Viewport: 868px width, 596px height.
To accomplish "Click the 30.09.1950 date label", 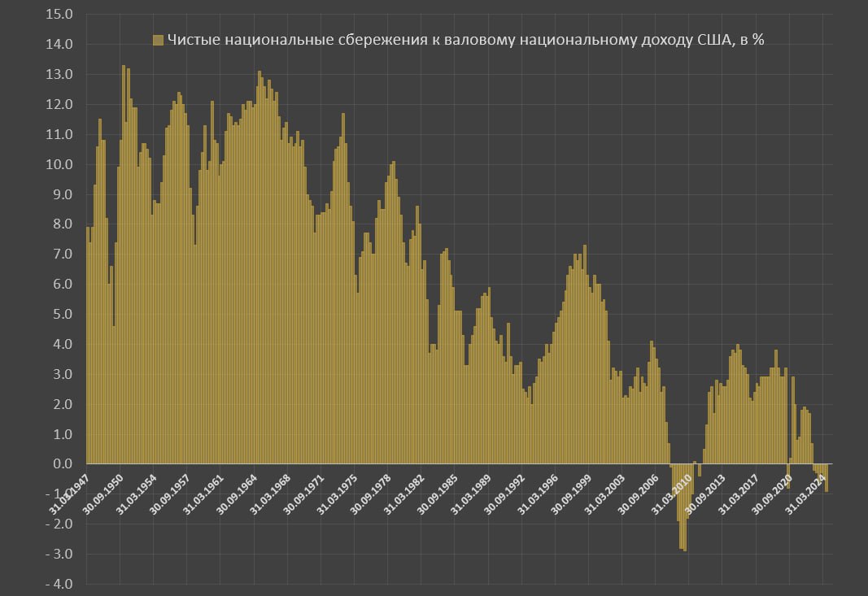I will tap(104, 491).
